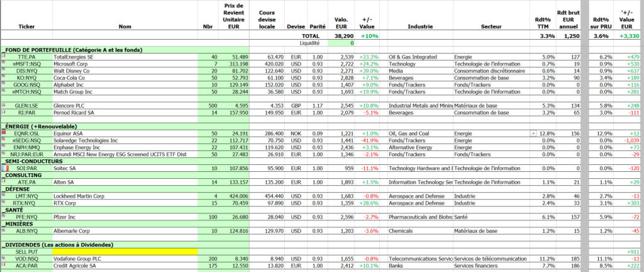Click the Match Group Inc name cell
The image size is (644, 272).
point(125,92)
